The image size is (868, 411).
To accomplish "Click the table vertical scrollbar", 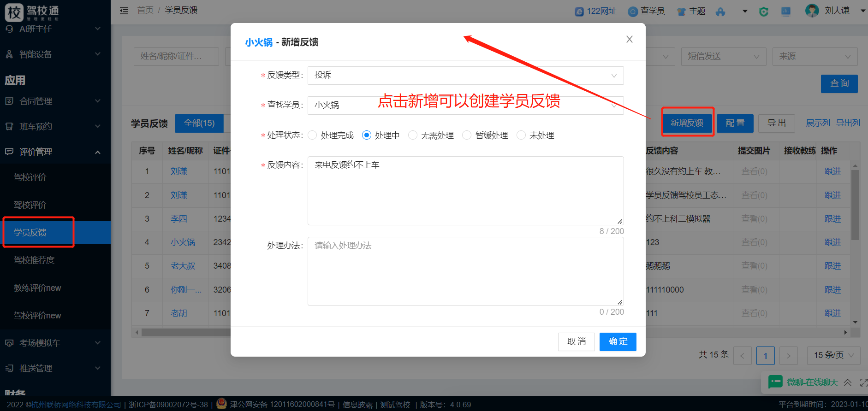I will click(855, 205).
